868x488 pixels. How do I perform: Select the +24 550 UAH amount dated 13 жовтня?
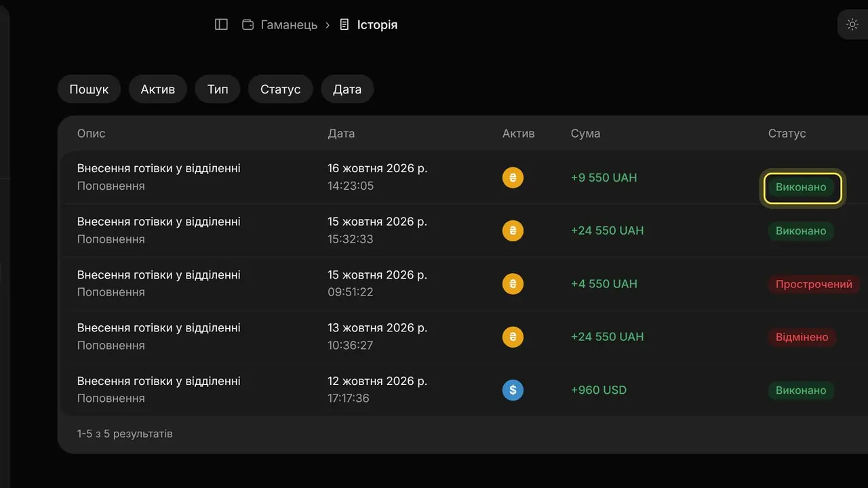pyautogui.click(x=607, y=337)
